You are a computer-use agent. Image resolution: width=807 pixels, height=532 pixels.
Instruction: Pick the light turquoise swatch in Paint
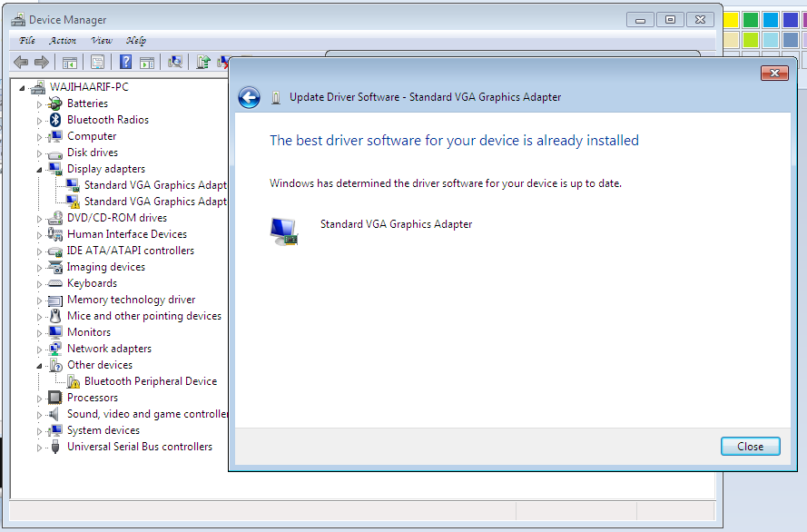[771, 40]
